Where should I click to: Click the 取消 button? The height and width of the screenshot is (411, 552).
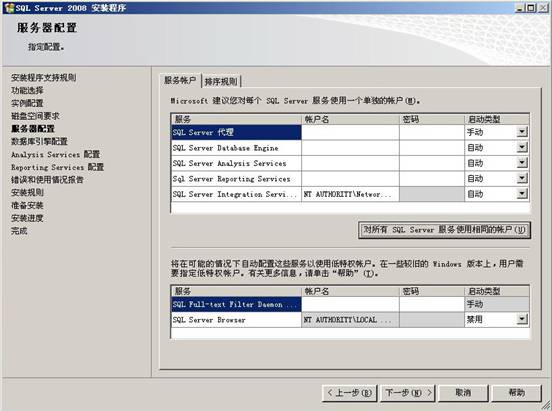(x=463, y=393)
